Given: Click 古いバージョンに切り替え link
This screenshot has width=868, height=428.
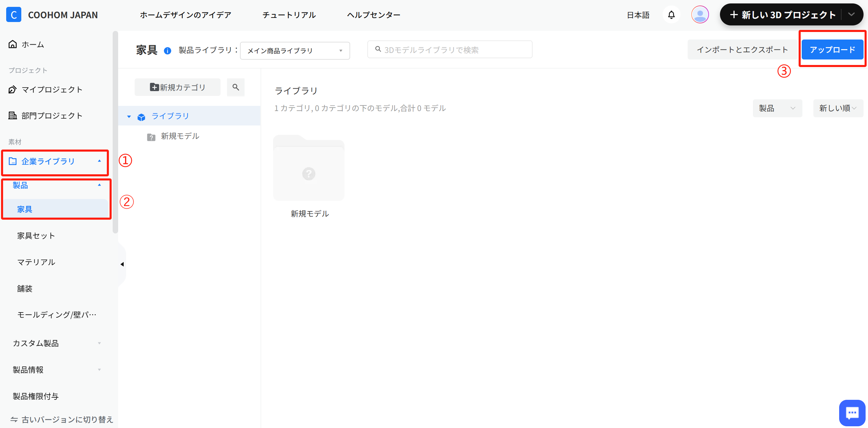Looking at the screenshot, I should 62,419.
